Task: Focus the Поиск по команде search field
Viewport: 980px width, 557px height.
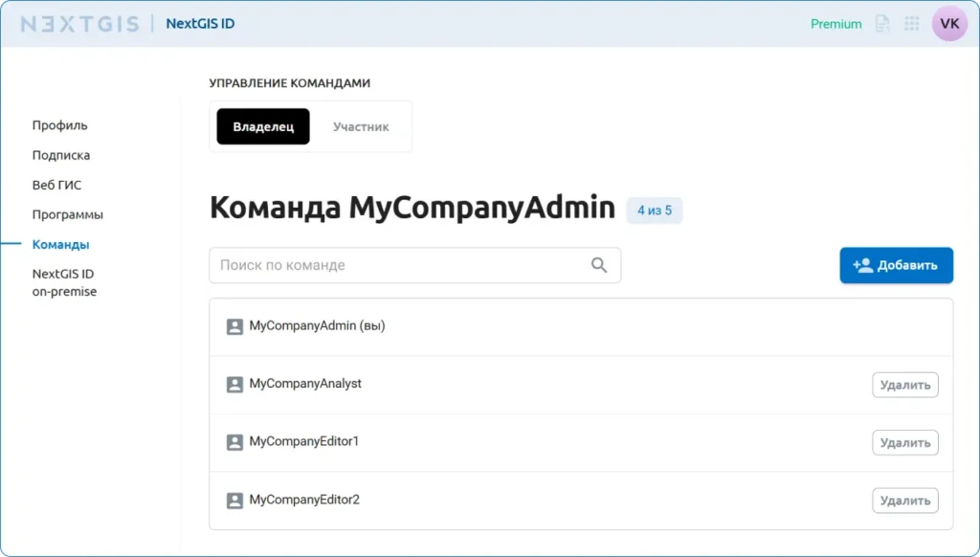Action: pos(402,265)
